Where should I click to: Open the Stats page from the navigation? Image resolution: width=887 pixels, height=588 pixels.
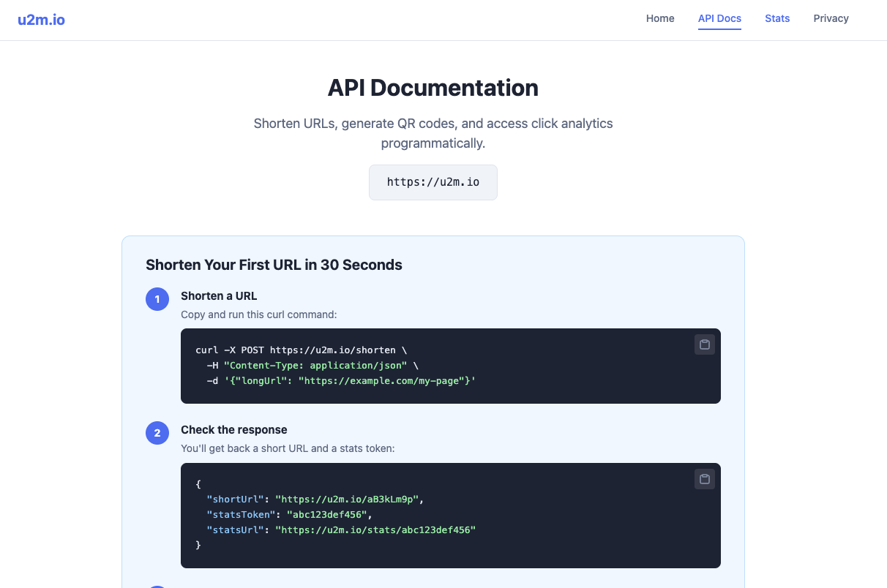click(777, 18)
